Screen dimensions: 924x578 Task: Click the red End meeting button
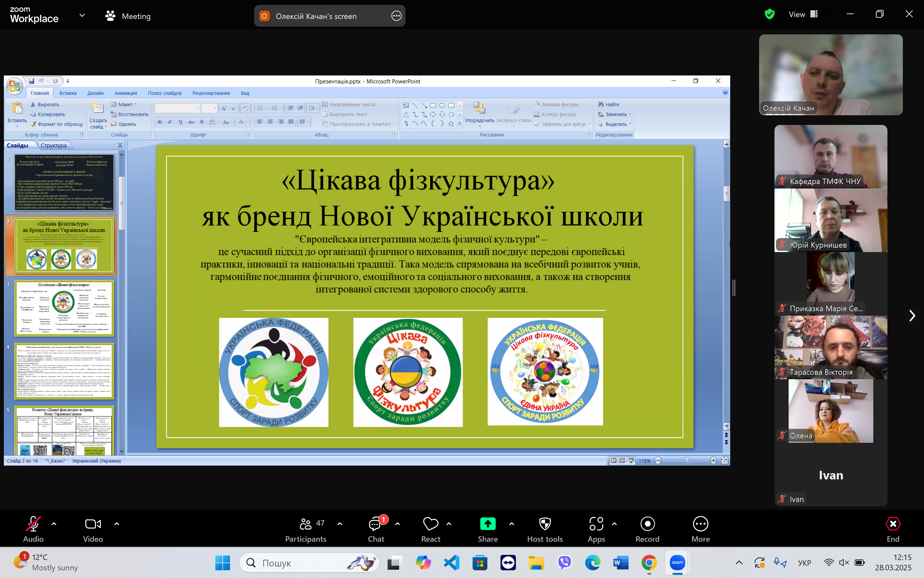point(893,530)
